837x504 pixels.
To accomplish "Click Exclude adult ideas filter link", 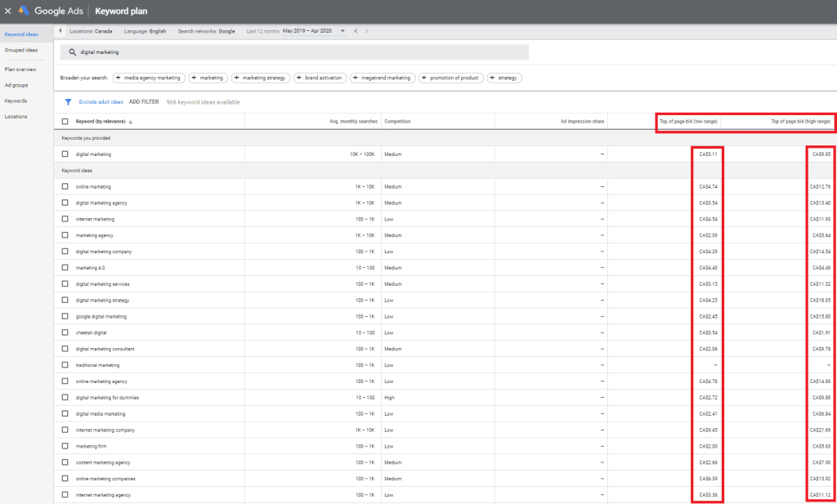I will [101, 102].
